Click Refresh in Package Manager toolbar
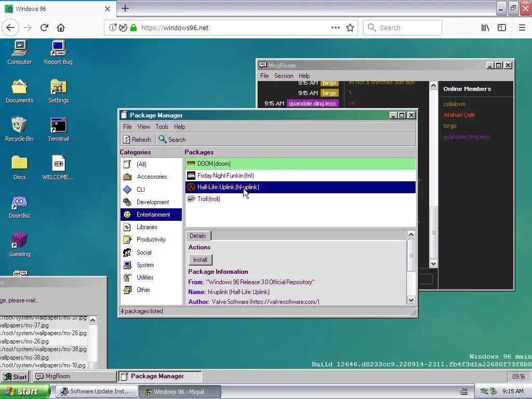 137,139
